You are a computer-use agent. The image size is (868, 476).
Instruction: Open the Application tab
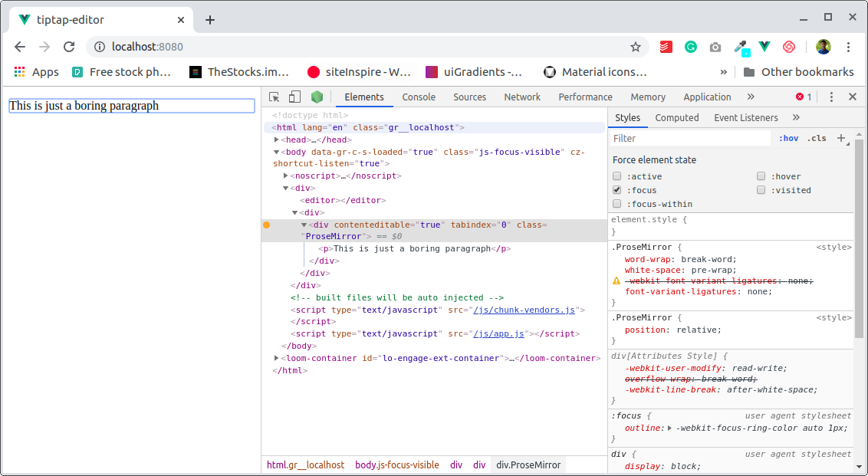coord(707,97)
